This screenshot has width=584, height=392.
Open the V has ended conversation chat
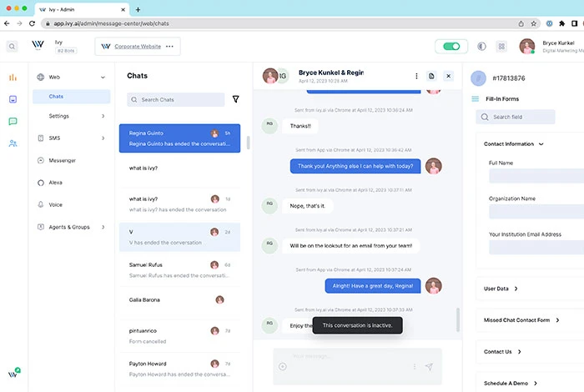[179, 237]
